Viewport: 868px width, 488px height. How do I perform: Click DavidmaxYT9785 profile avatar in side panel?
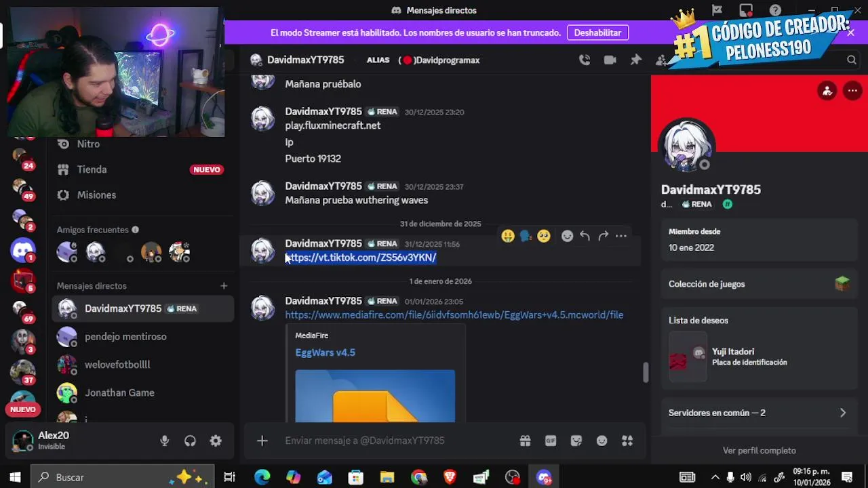(688, 146)
